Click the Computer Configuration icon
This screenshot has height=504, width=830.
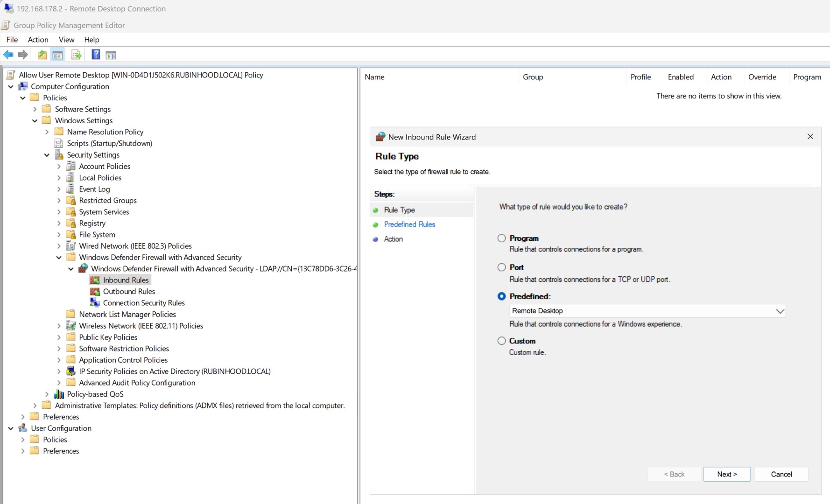pyautogui.click(x=23, y=86)
